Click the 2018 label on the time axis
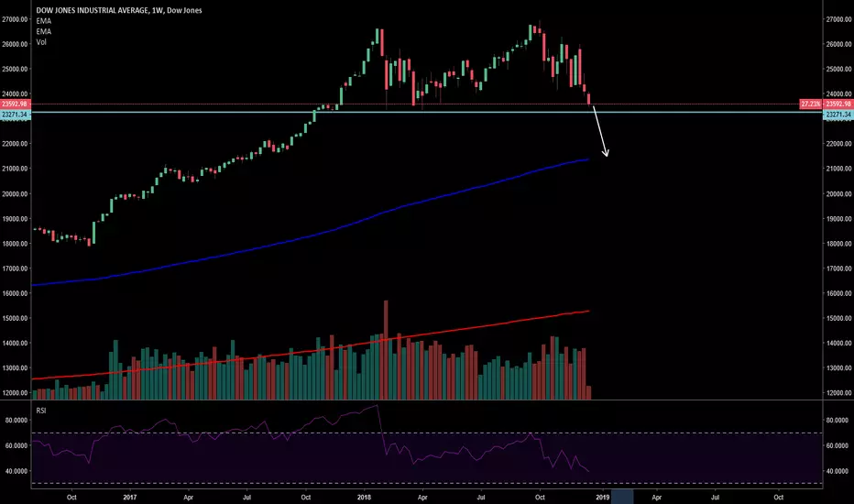Image resolution: width=854 pixels, height=504 pixels. coord(364,497)
